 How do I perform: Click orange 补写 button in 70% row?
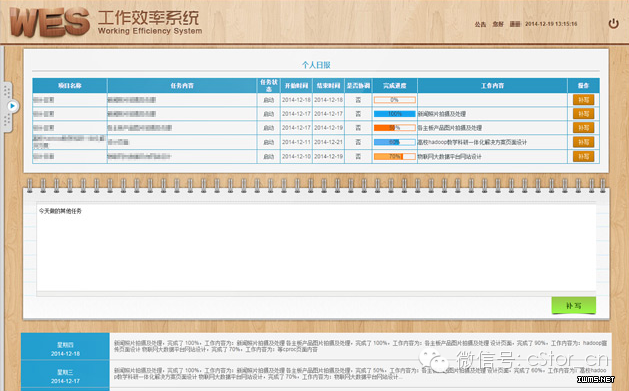tap(583, 156)
